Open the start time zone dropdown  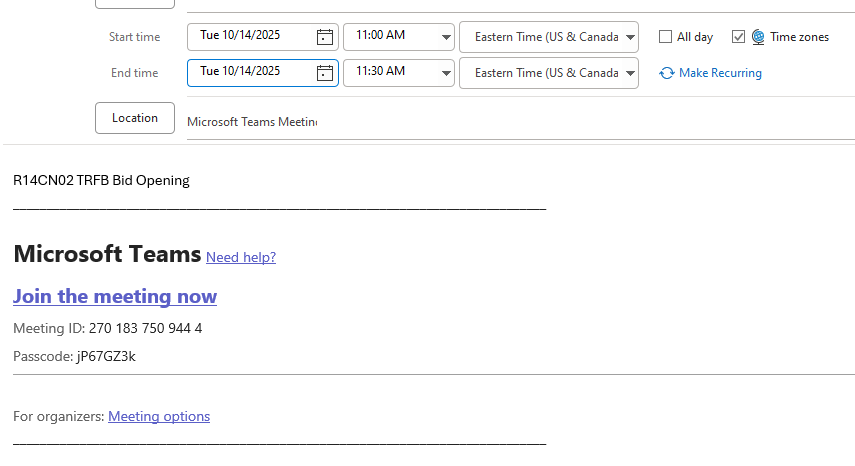pyautogui.click(x=629, y=37)
